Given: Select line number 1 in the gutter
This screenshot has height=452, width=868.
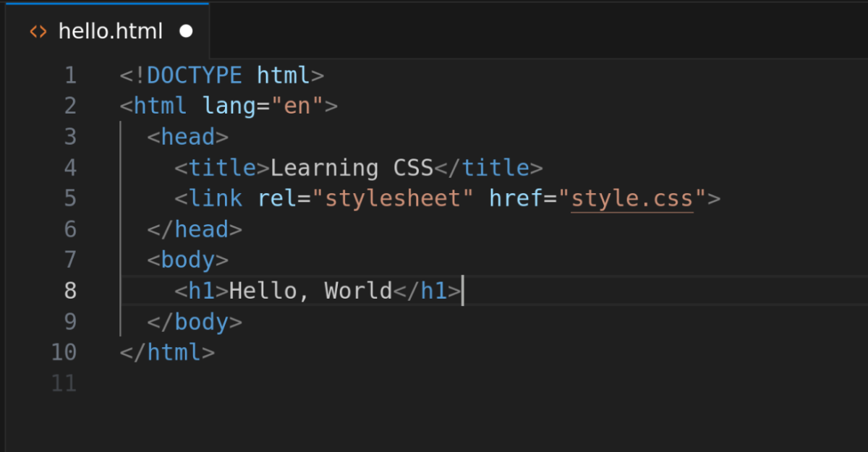Looking at the screenshot, I should 70,75.
